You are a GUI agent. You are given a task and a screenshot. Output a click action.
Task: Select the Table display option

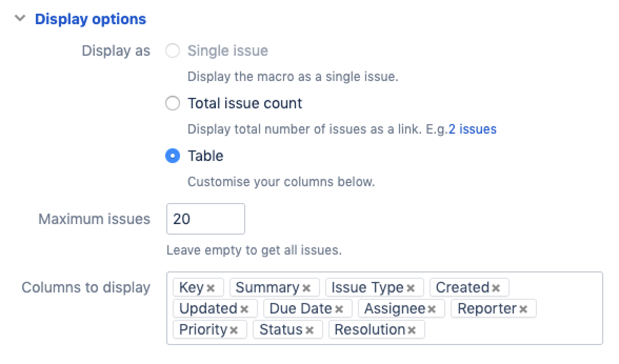click(x=173, y=156)
